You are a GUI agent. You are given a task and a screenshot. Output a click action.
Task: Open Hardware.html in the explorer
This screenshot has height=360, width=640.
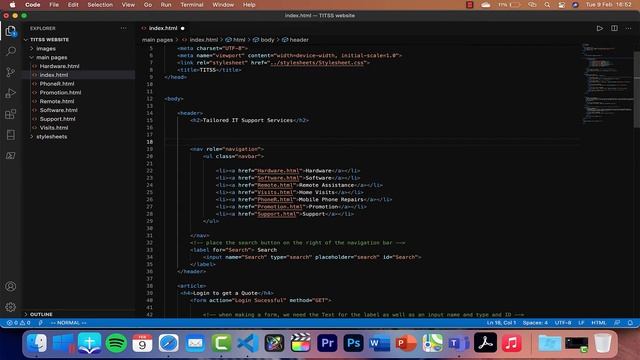pos(60,66)
